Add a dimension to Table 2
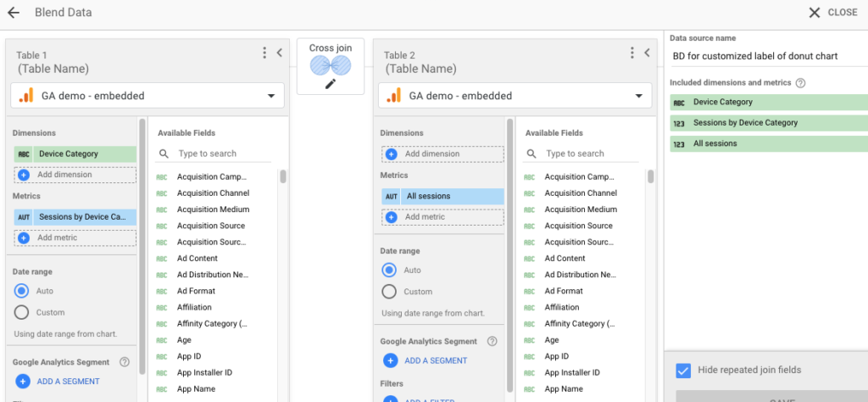This screenshot has height=402, width=868. pyautogui.click(x=442, y=154)
